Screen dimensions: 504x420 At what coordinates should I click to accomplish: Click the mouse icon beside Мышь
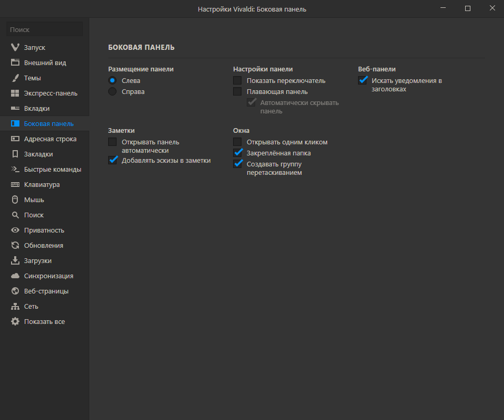point(15,199)
